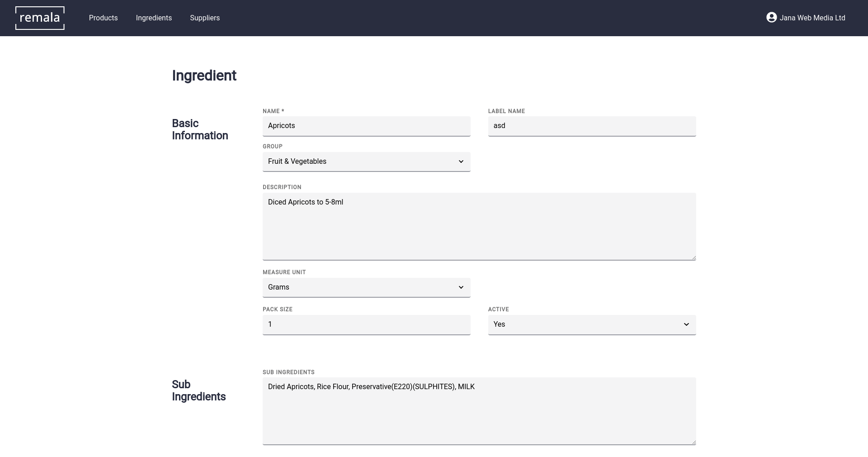Viewport: 868px width, 457px height.
Task: Click the Description box resize handle
Action: pyautogui.click(x=693, y=257)
